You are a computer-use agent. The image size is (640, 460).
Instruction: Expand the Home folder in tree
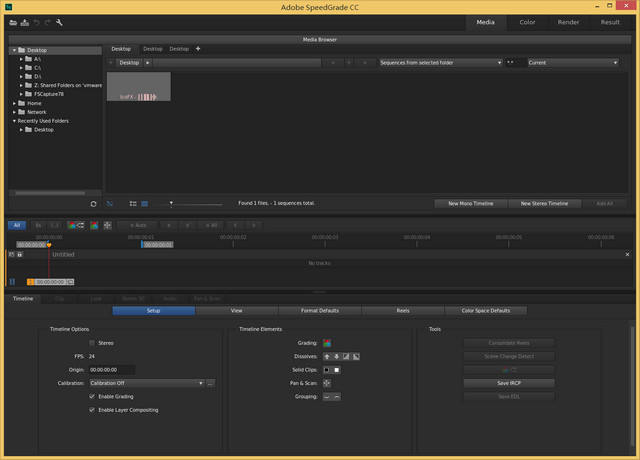tap(15, 103)
